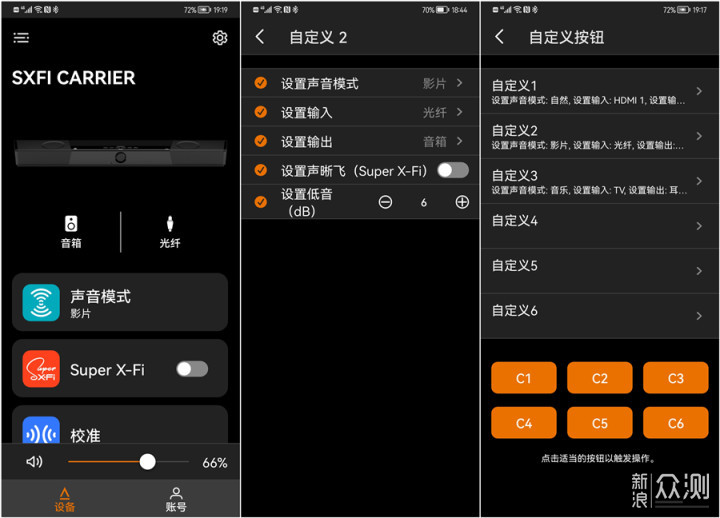Viewport: 720px width, 518px height.
Task: Open 自定义6 row chevron
Action: point(699,316)
